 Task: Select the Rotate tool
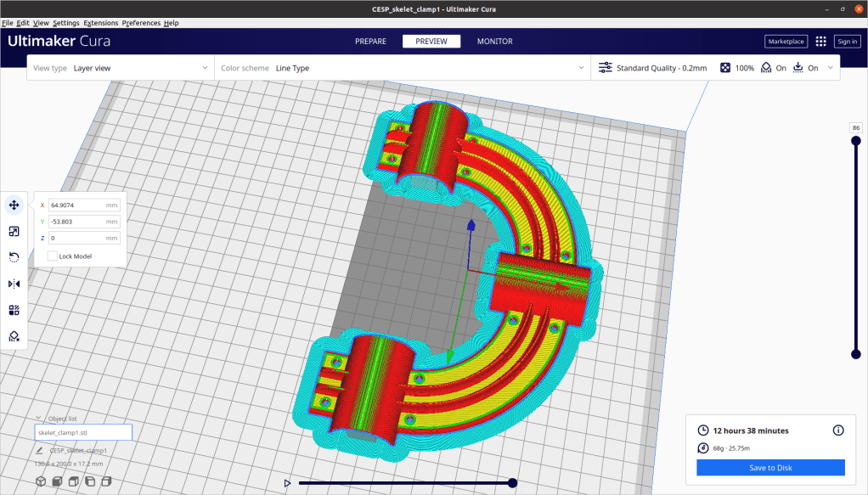[14, 257]
